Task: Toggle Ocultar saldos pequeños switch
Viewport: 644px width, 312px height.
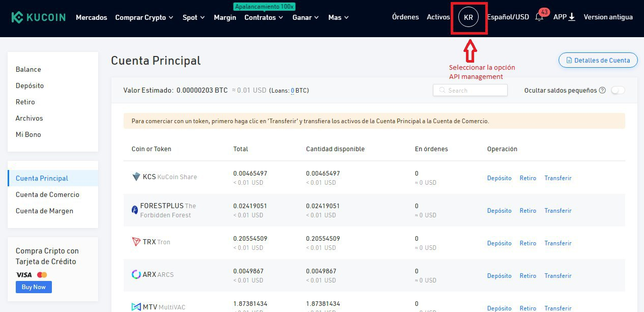Action: pos(618,90)
